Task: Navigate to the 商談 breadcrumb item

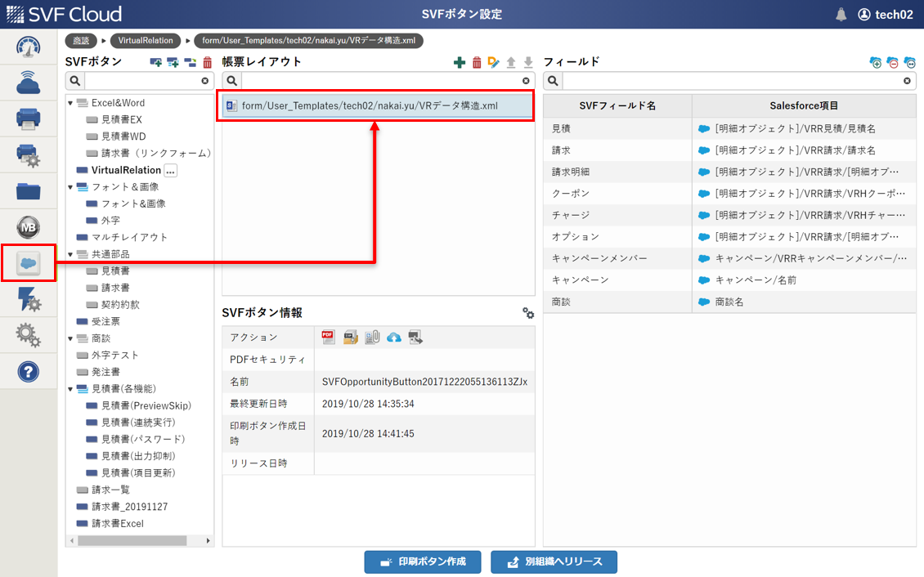Action: click(81, 39)
